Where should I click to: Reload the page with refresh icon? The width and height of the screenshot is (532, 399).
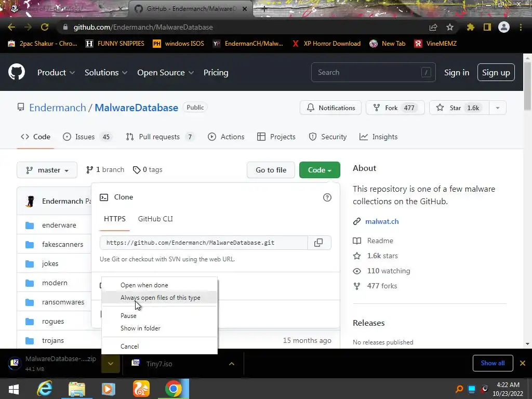click(45, 27)
